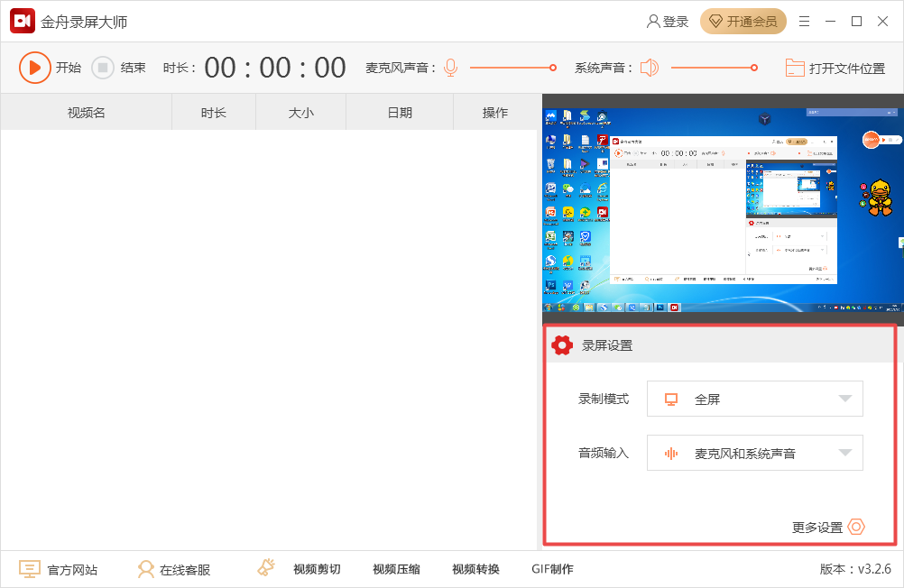
Task: Open 官方网站 official website link
Action: [72, 569]
